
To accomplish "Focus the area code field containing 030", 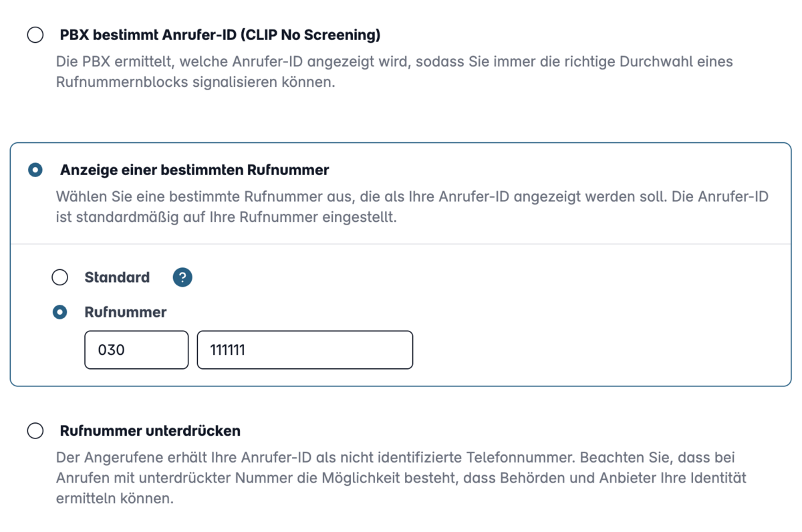I will pos(136,350).
